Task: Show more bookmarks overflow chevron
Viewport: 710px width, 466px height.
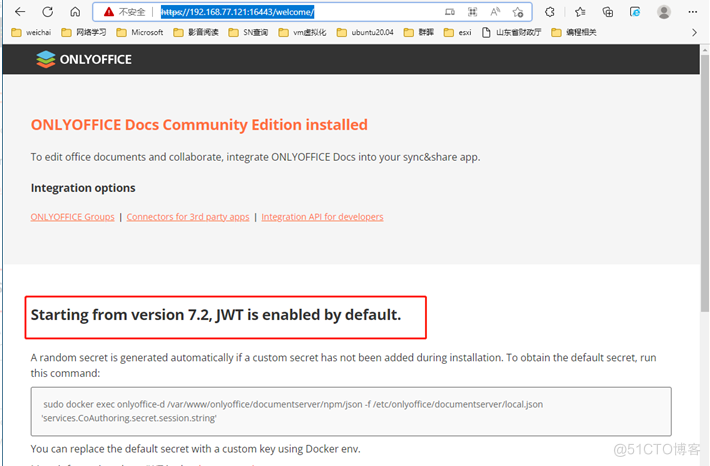Action: coord(694,32)
